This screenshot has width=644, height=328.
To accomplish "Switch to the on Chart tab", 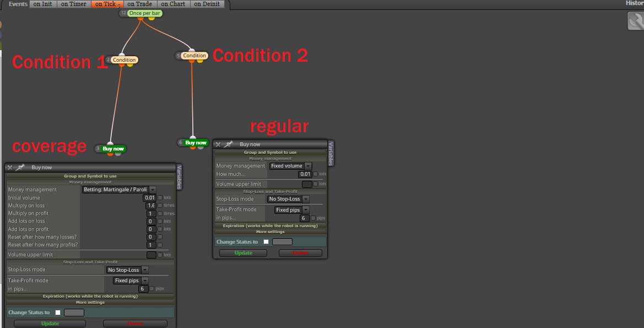I will click(173, 4).
